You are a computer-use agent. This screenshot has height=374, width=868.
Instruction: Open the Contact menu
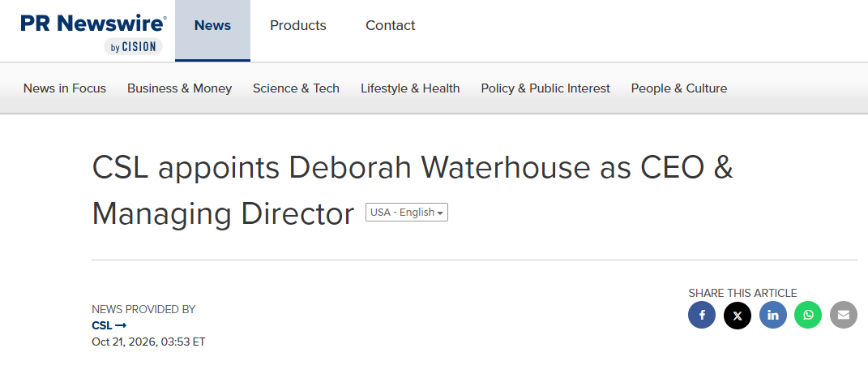click(x=391, y=25)
